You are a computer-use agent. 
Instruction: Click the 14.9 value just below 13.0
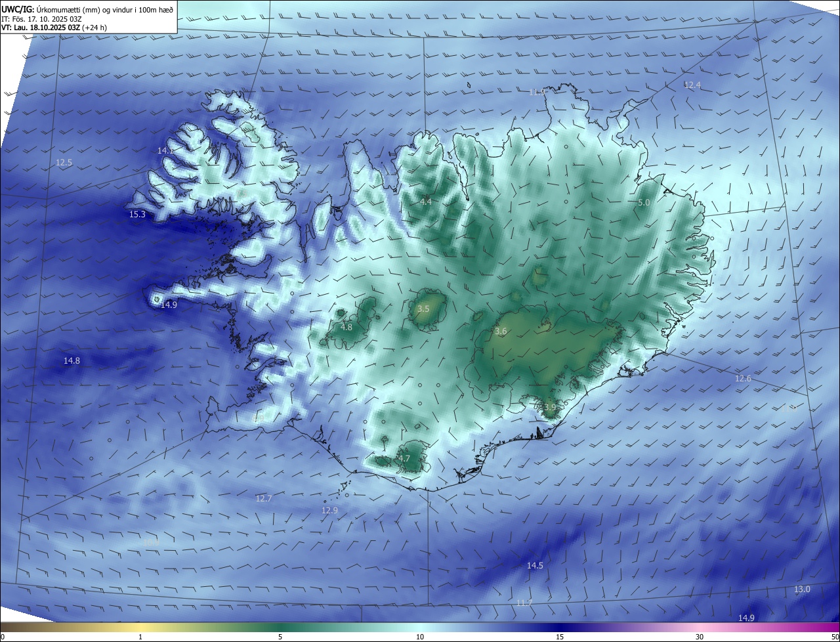click(746, 618)
